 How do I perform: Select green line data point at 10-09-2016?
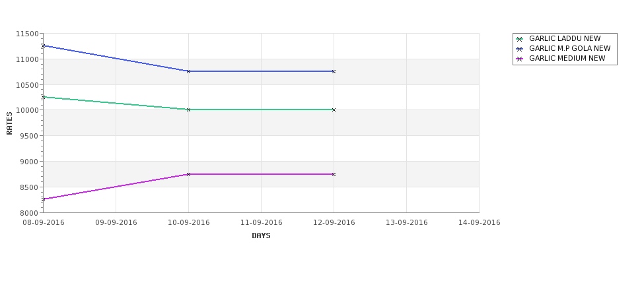[x=188, y=110]
